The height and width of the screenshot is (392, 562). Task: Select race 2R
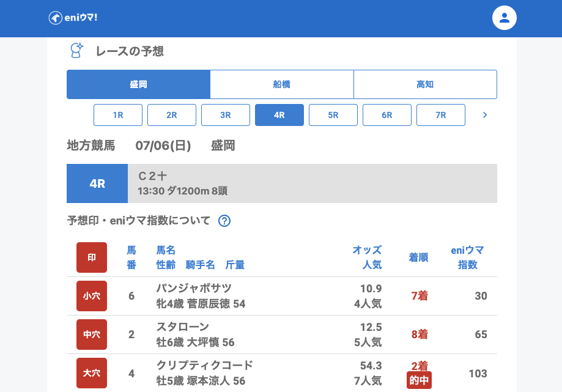pos(172,115)
